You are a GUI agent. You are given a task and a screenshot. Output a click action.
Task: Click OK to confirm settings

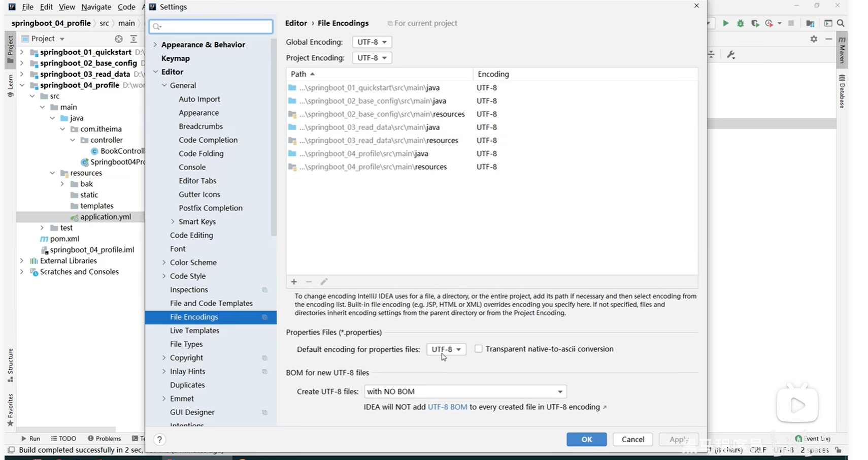point(587,440)
